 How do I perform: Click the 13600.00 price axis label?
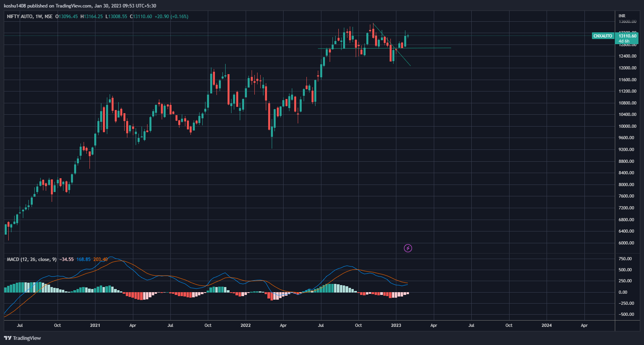pos(627,22)
